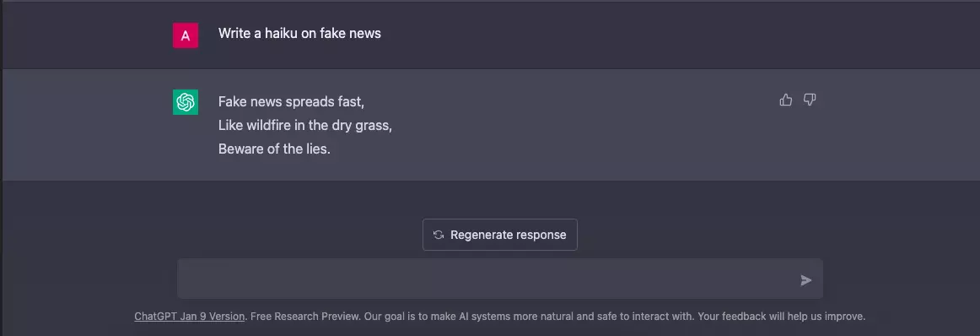Click the word wildfire in the response
The image size is (980, 336).
click(x=265, y=125)
